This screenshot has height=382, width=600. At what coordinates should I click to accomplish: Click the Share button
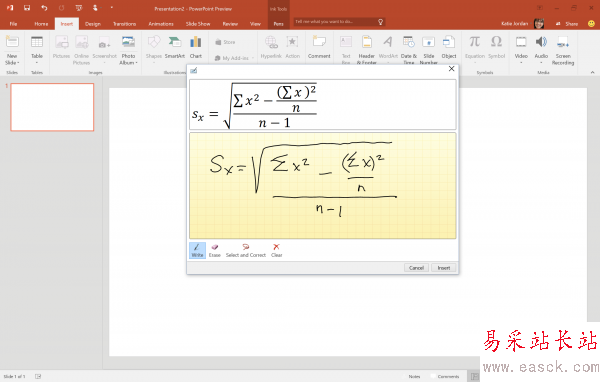point(567,24)
